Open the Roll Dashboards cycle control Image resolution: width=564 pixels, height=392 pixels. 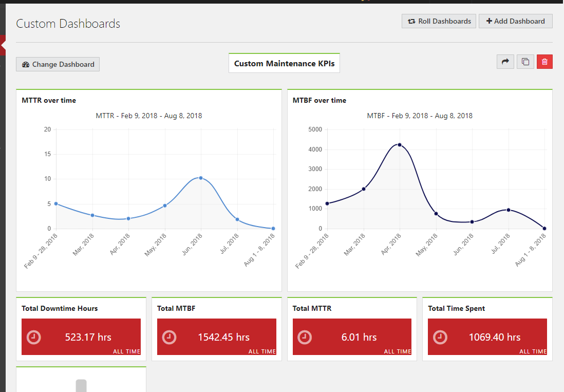[439, 21]
